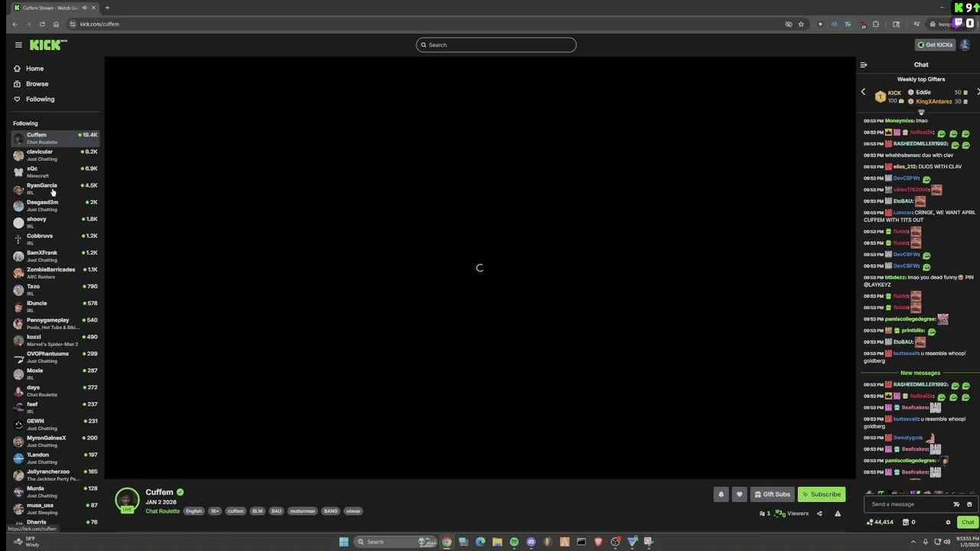Open shoovy channel in Following list
The width and height of the screenshot is (980, 551).
tap(55, 223)
